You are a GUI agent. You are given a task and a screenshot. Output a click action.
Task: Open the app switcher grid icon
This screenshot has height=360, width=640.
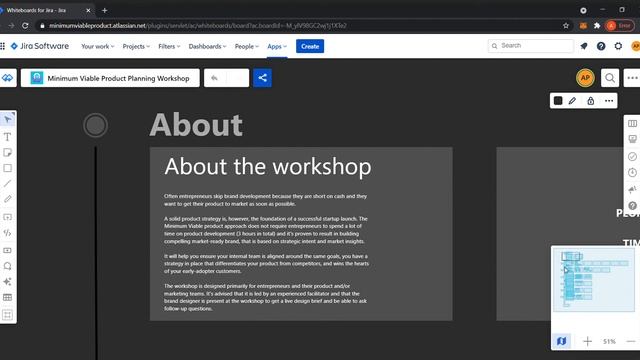pos(2,46)
